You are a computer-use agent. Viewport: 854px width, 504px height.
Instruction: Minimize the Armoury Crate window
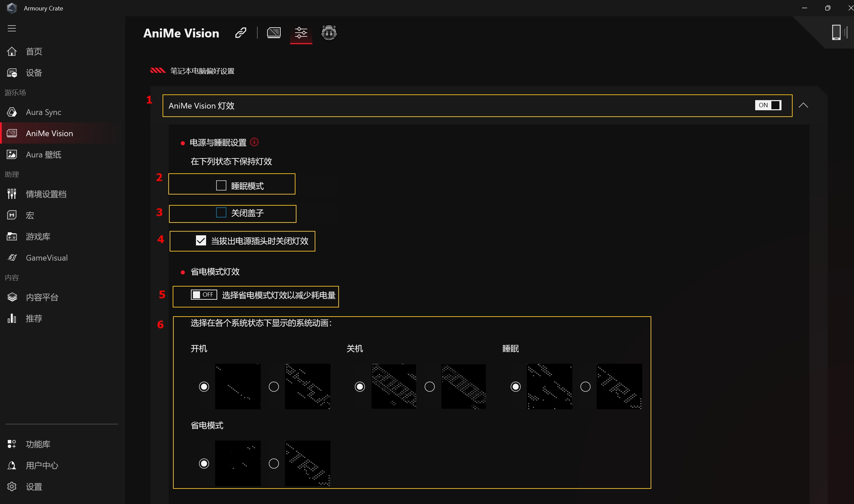pos(804,8)
